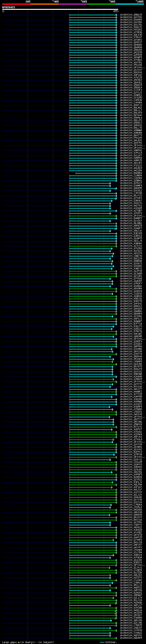Select hit label UniRef100_Q2J4J2
The height and width of the screenshot is (644, 146).
pyautogui.click(x=131, y=567)
